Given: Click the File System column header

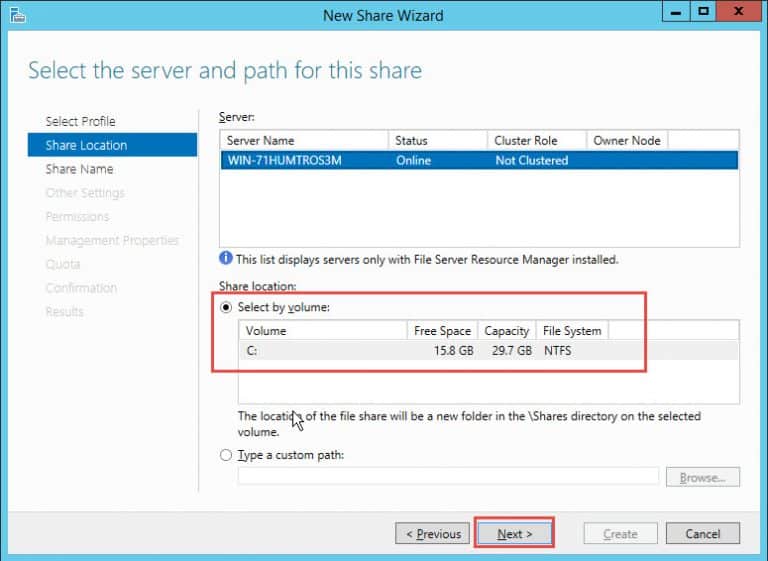Looking at the screenshot, I should pyautogui.click(x=571, y=331).
